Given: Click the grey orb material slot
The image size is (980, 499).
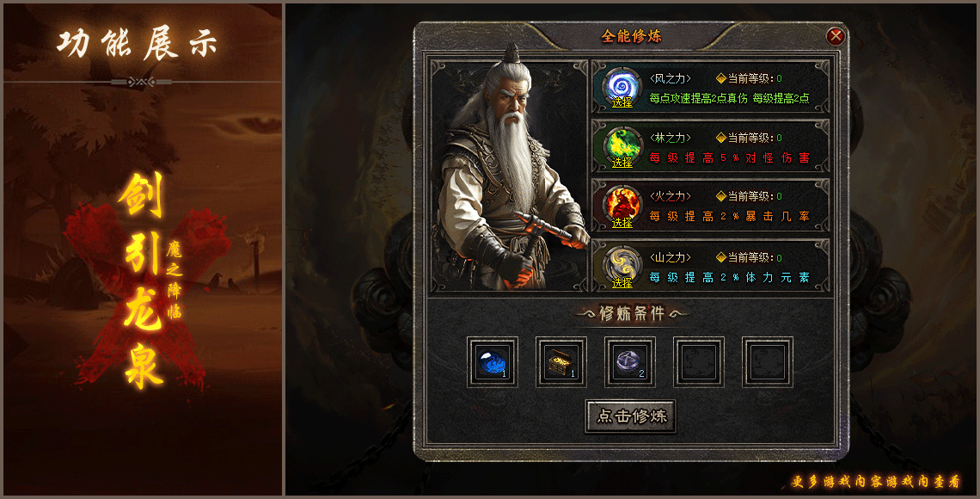Looking at the screenshot, I should coord(630,362).
